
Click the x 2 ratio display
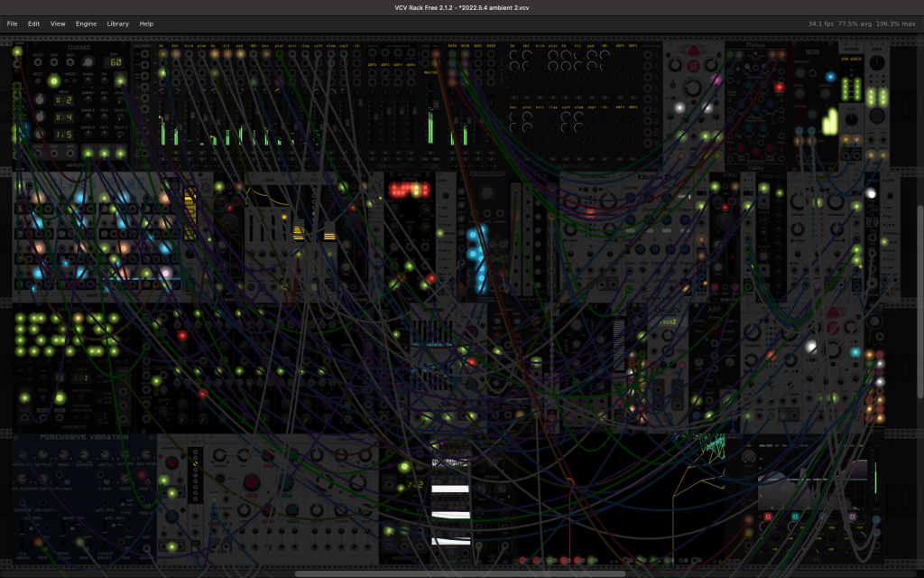coord(64,100)
